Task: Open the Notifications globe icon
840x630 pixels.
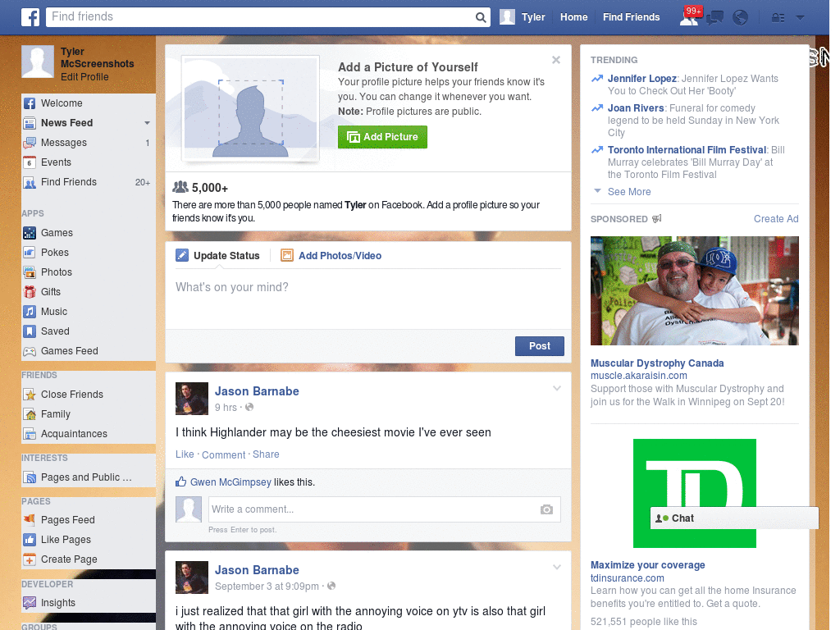Action: click(x=739, y=16)
